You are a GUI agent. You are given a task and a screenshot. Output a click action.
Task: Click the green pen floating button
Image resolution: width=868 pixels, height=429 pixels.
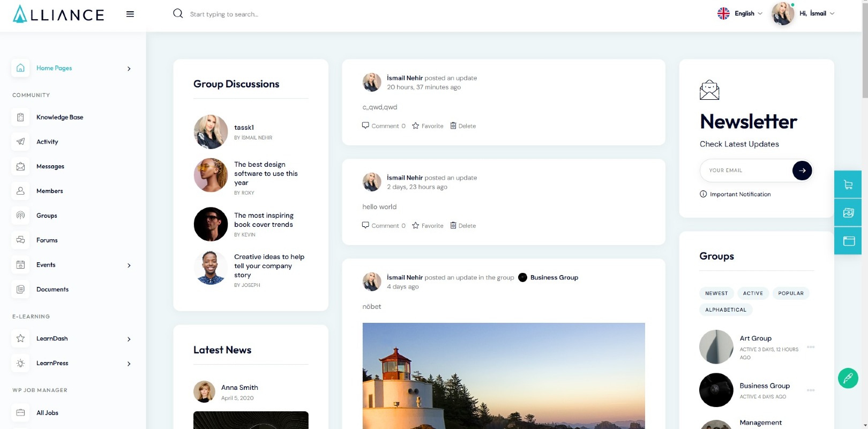click(x=848, y=379)
